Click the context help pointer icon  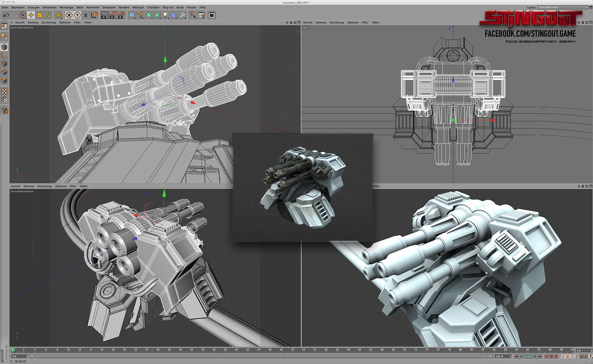tap(193, 15)
